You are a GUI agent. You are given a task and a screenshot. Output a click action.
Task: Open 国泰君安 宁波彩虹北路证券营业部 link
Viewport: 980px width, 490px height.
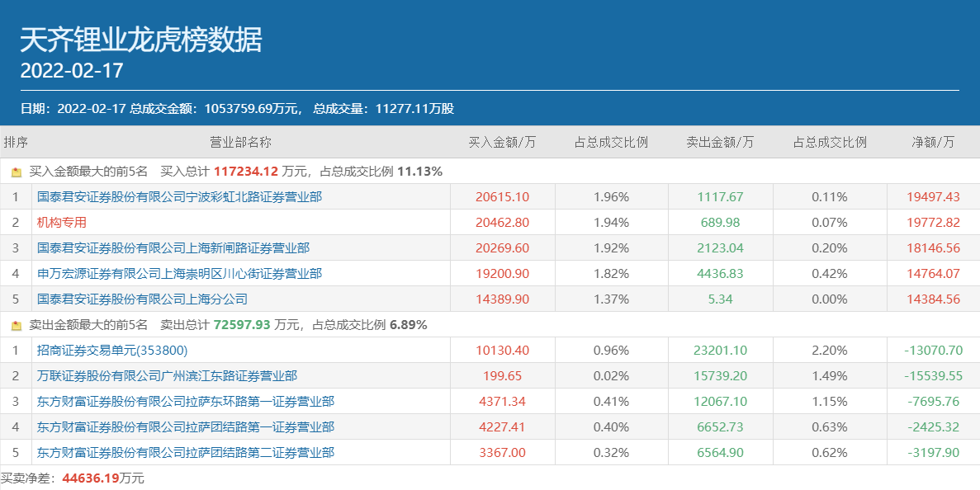(179, 197)
